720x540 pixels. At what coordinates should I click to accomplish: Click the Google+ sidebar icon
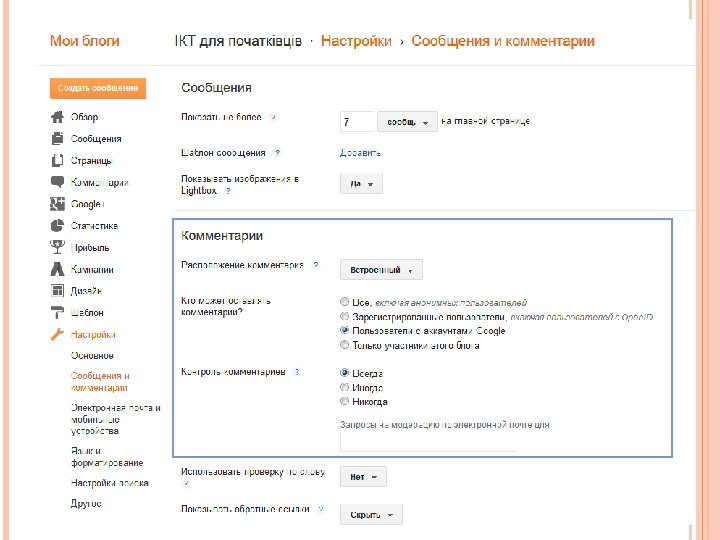coord(57,204)
